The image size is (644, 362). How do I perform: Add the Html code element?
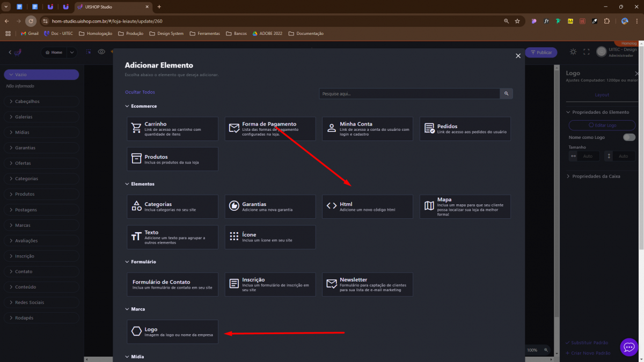pyautogui.click(x=367, y=206)
